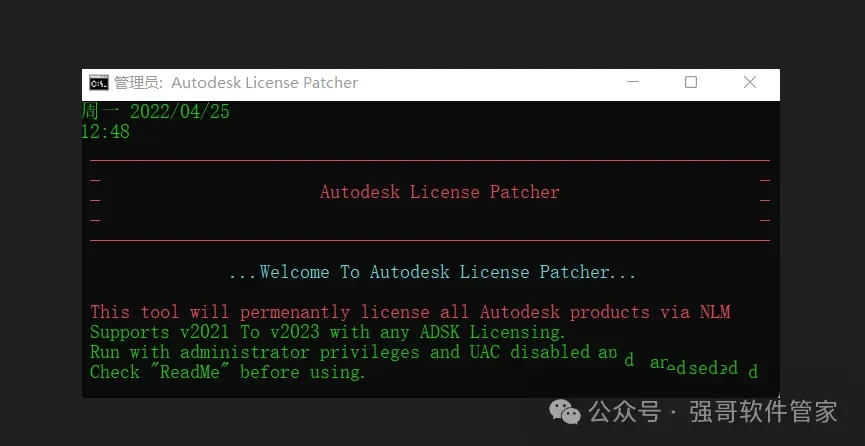
Task: Click the line 'Check "ReadMe" before using.'
Action: tap(228, 372)
